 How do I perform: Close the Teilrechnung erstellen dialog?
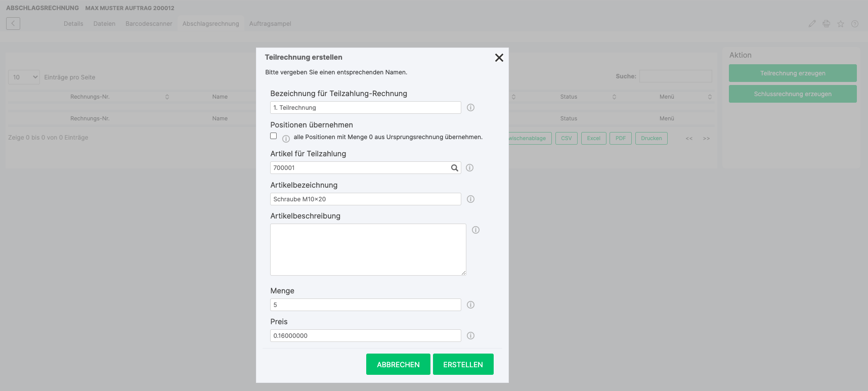click(499, 58)
